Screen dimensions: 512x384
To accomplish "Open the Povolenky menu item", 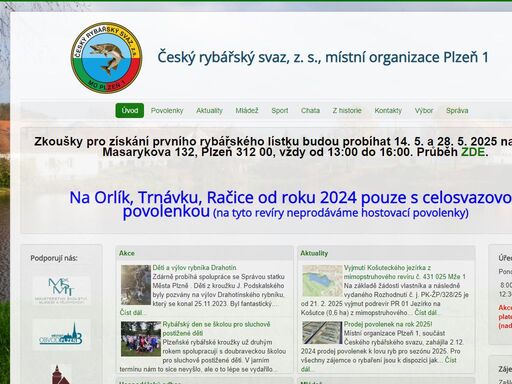I will point(167,110).
